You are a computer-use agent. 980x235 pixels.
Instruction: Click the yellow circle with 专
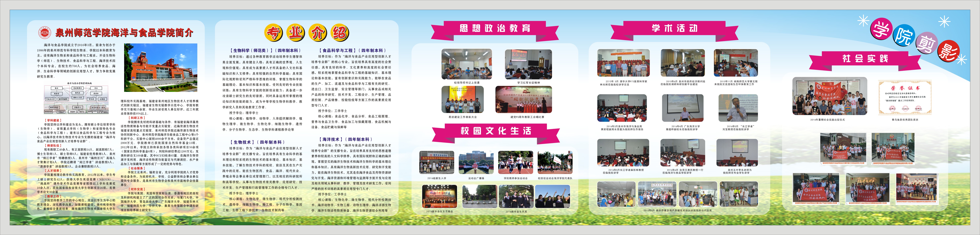tap(274, 33)
